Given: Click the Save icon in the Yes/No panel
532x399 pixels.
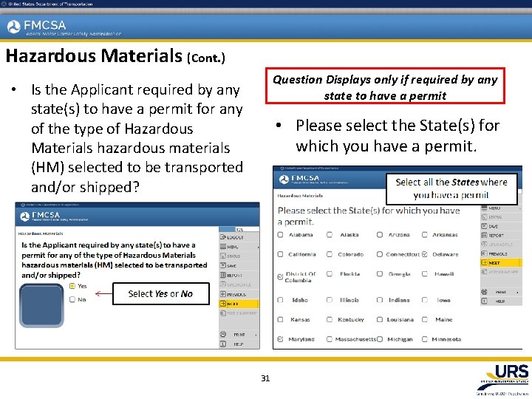Looking at the screenshot, I should (x=223, y=265).
